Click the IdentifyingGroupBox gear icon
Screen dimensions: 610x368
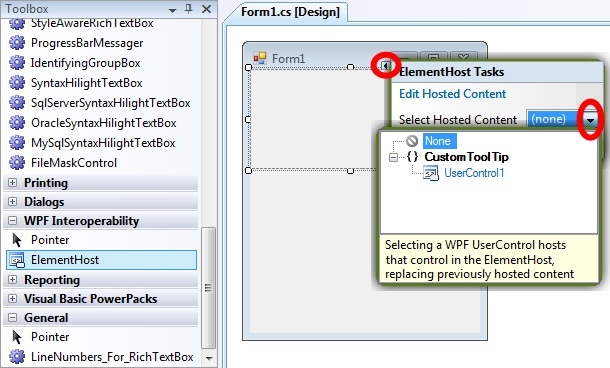click(17, 63)
